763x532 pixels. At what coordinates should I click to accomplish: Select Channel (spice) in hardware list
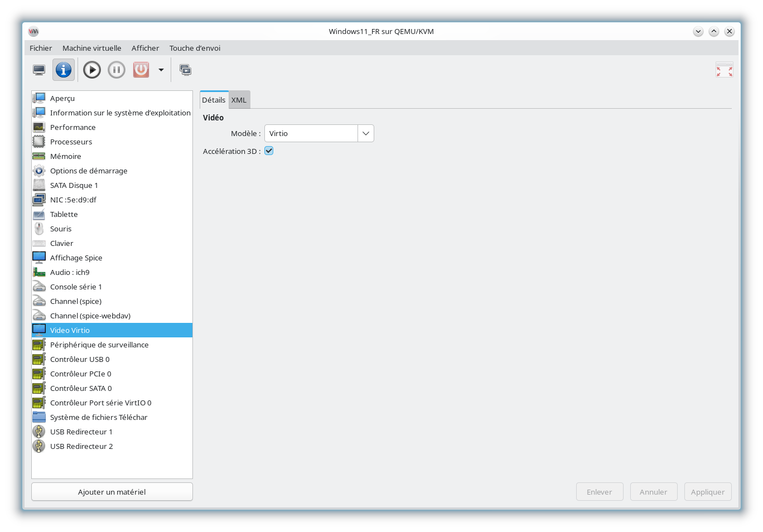point(112,301)
